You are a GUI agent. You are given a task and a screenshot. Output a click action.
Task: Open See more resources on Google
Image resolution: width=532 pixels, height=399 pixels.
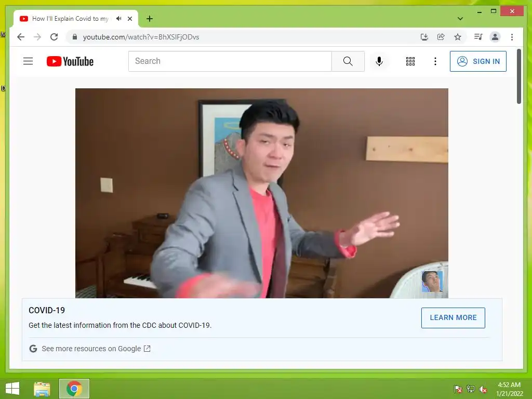coord(96,349)
